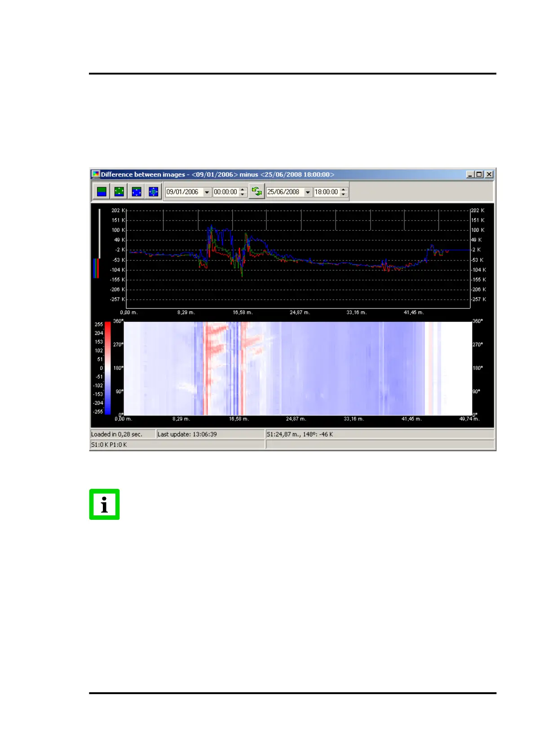
Task: Click the red-blue color scale bar
Action: click(108, 368)
